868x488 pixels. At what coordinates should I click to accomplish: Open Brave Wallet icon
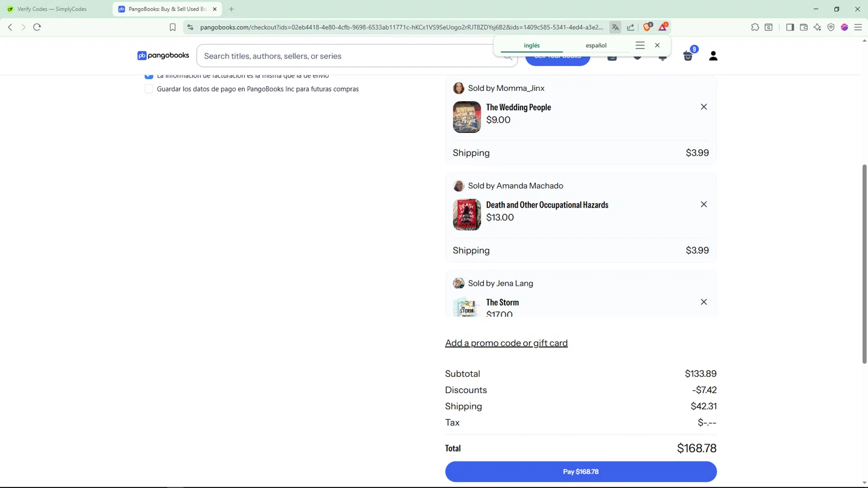804,27
